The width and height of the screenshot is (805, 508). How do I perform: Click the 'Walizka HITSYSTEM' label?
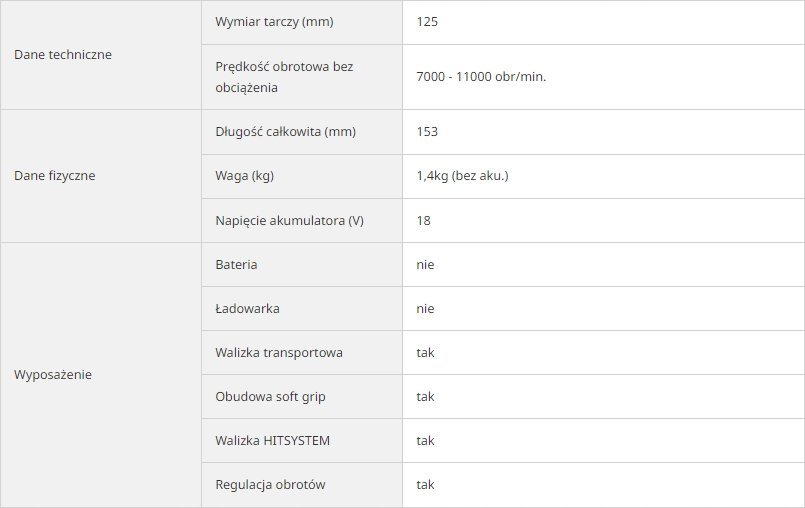point(272,441)
